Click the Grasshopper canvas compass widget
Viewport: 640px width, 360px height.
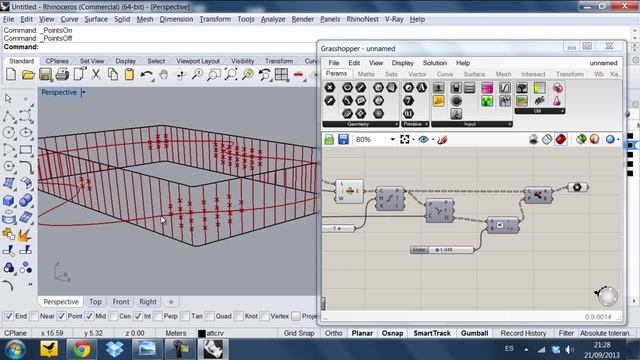607,296
